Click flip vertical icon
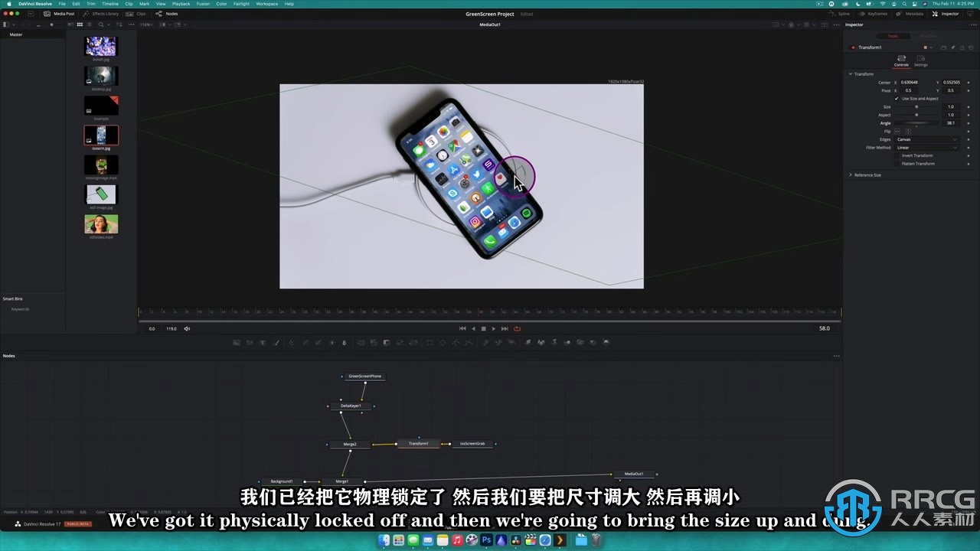Viewport: 980px width, 551px height. click(908, 132)
